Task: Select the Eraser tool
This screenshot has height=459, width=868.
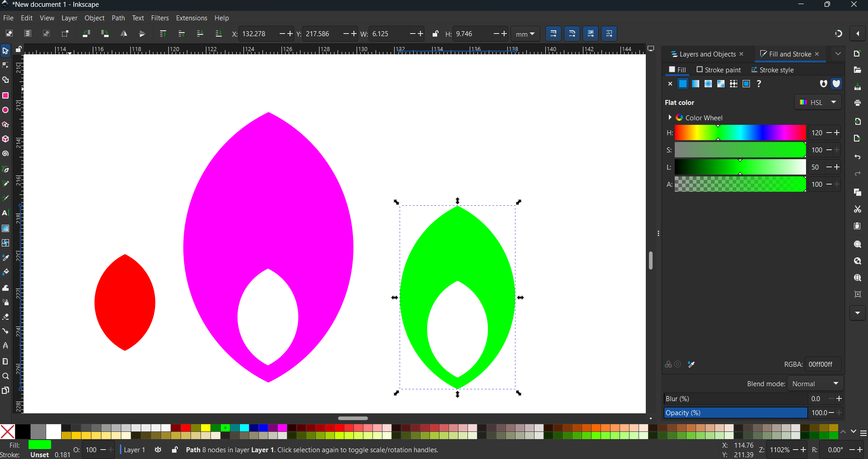Action: point(5,317)
